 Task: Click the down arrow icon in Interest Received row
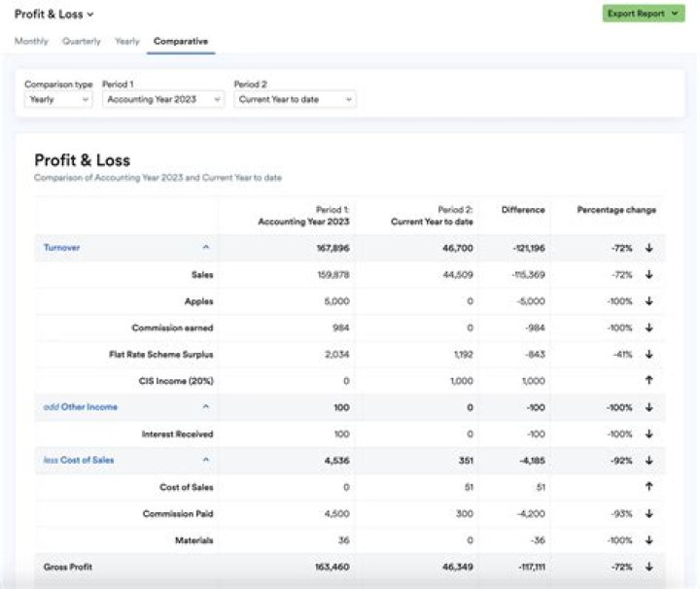pyautogui.click(x=648, y=433)
